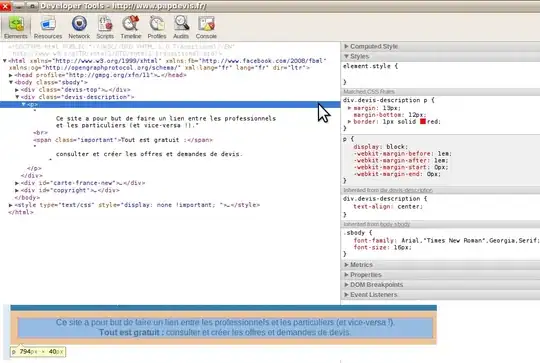
Task: Select the span class important node
Action: pos(123,140)
